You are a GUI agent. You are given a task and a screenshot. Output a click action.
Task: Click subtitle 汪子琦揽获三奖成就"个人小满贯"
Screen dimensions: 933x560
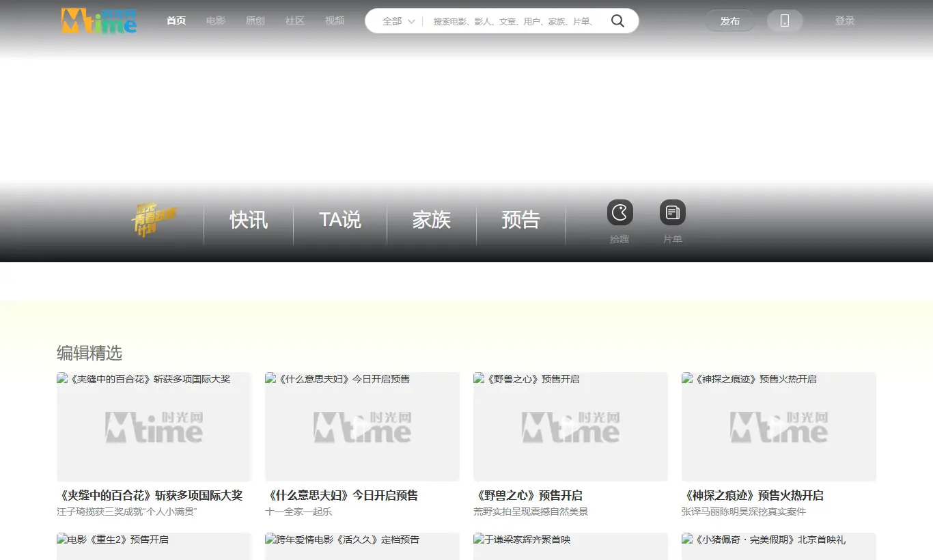(x=127, y=512)
